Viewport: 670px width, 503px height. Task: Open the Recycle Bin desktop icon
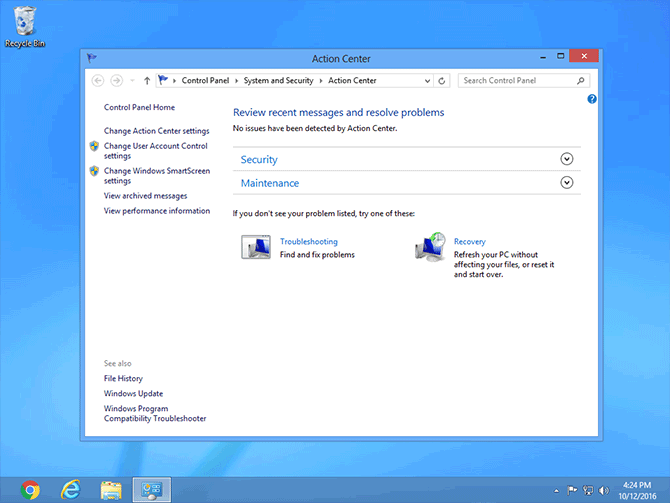point(25,26)
